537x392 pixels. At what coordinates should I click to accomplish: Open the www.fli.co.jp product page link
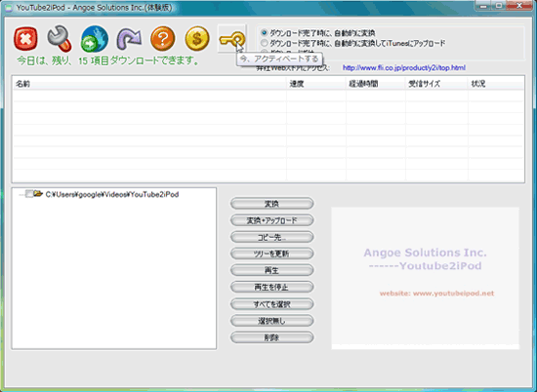point(404,67)
